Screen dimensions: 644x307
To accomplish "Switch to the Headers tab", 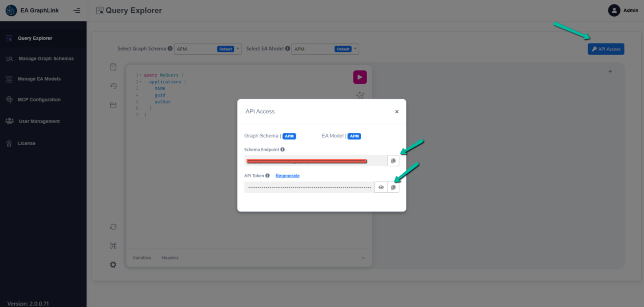I will click(170, 257).
